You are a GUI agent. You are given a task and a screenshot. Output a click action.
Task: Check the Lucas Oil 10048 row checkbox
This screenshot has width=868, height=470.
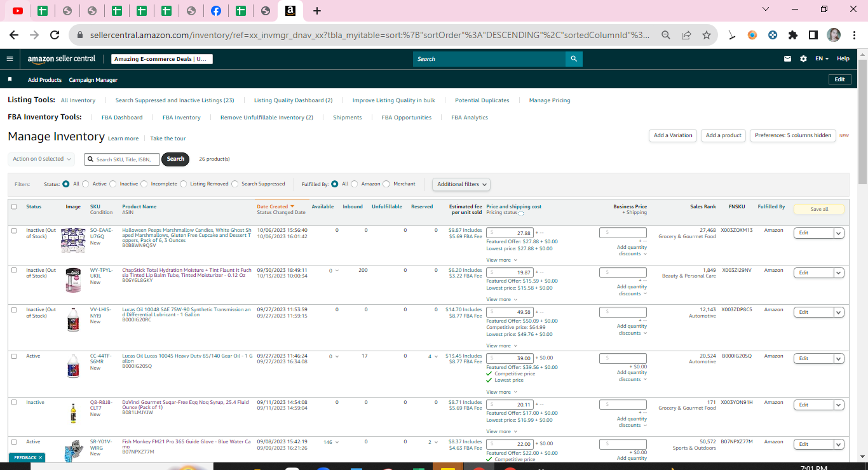pyautogui.click(x=14, y=310)
